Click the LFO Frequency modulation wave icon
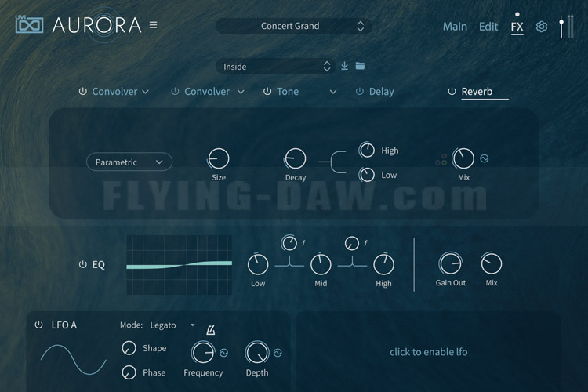 [x=224, y=353]
